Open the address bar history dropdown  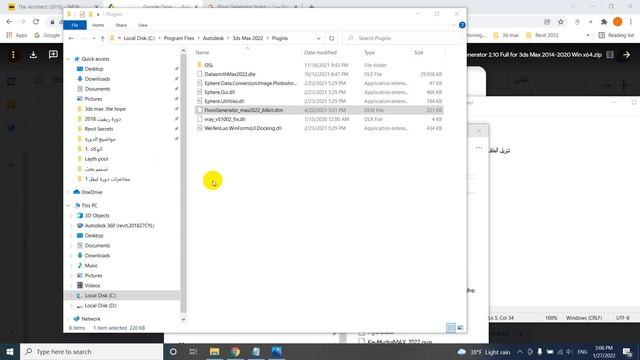pos(318,38)
